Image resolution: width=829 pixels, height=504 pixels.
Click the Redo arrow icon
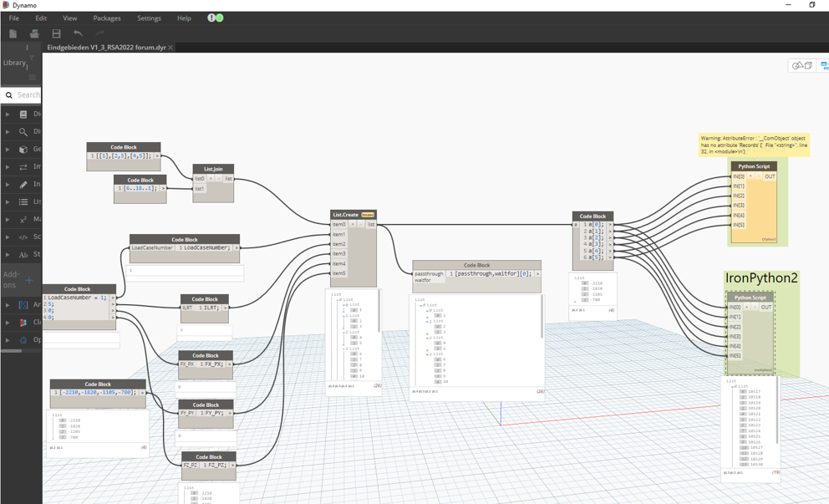click(99, 33)
